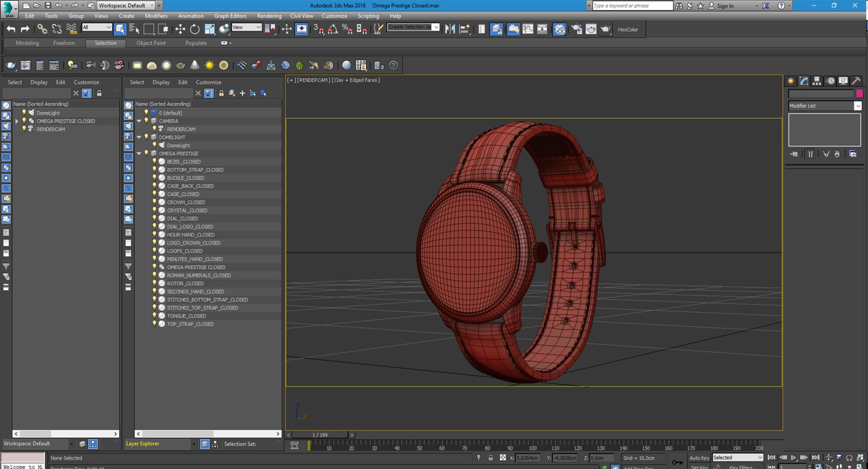Image resolution: width=868 pixels, height=469 pixels.
Task: Click Sign In in title bar
Action: pyautogui.click(x=725, y=6)
